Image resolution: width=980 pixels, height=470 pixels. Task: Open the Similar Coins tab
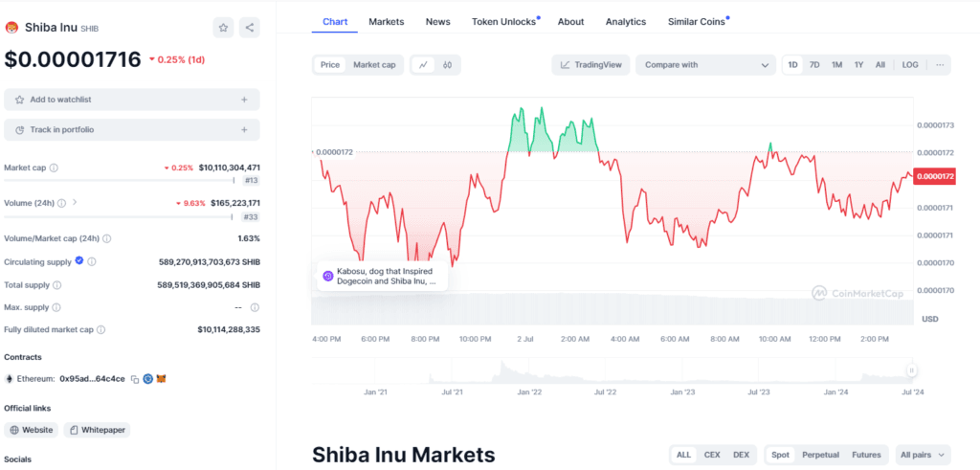(697, 22)
